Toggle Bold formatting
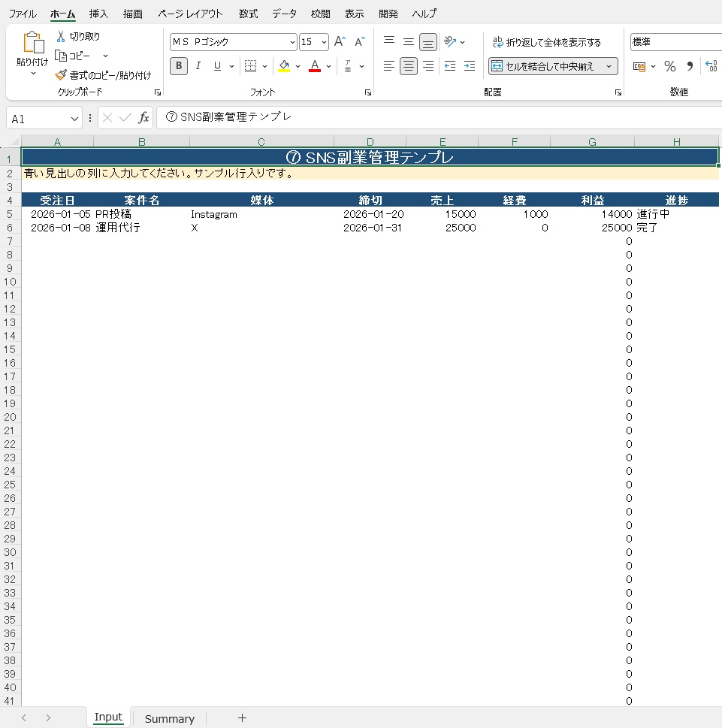722x728 pixels. pos(178,66)
